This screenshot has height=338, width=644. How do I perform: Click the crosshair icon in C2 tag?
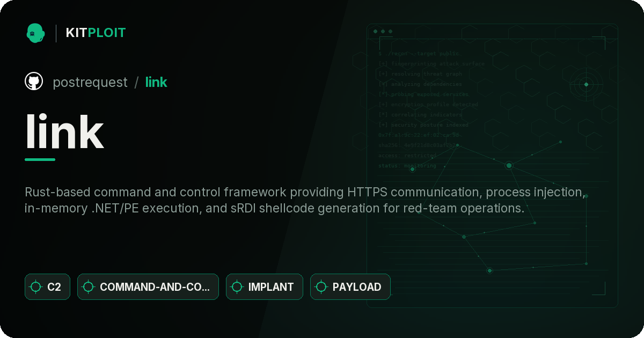click(x=36, y=287)
